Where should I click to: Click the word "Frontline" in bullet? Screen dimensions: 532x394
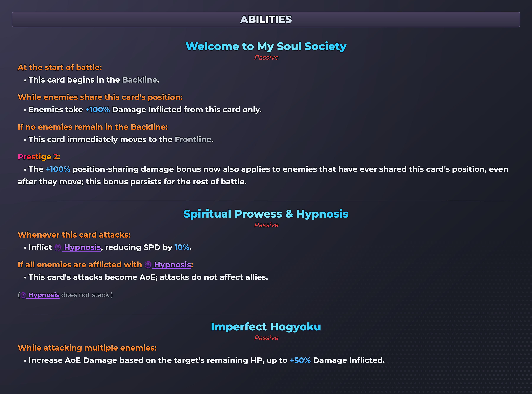coord(193,139)
